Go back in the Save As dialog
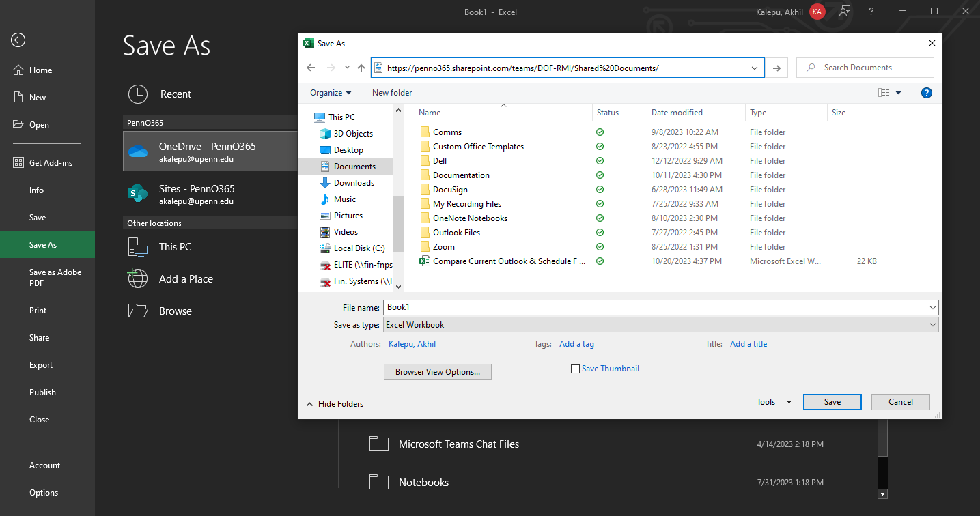980x516 pixels. [x=311, y=68]
